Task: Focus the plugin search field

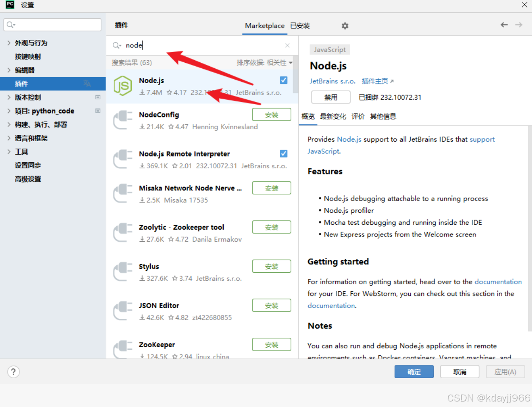Action: [201, 45]
